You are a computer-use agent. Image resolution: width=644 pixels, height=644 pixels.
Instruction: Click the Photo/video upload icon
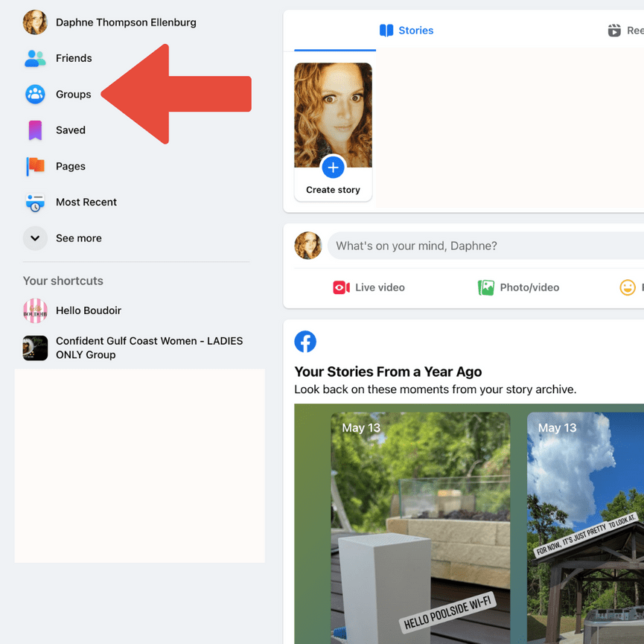tap(487, 287)
